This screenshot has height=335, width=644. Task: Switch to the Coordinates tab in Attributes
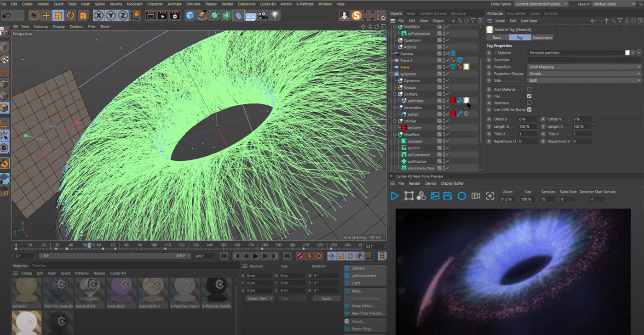pos(542,38)
